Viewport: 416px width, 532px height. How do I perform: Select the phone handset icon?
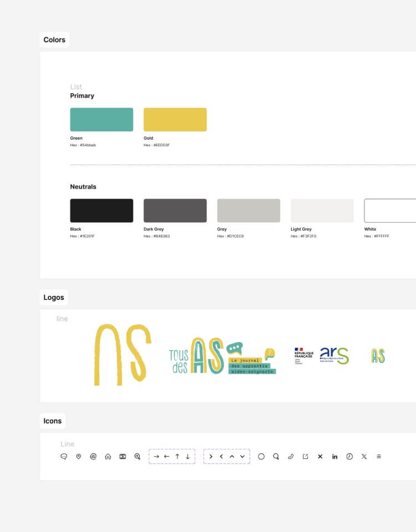(291, 456)
